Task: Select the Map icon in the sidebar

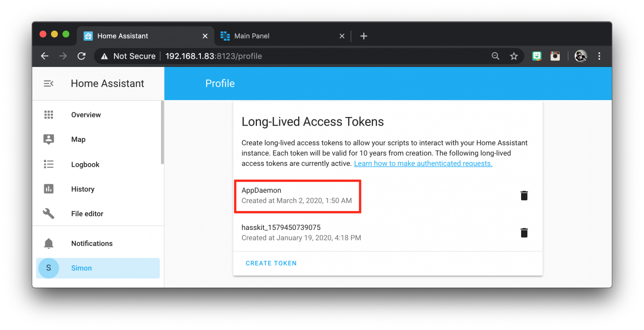Action: coord(49,139)
